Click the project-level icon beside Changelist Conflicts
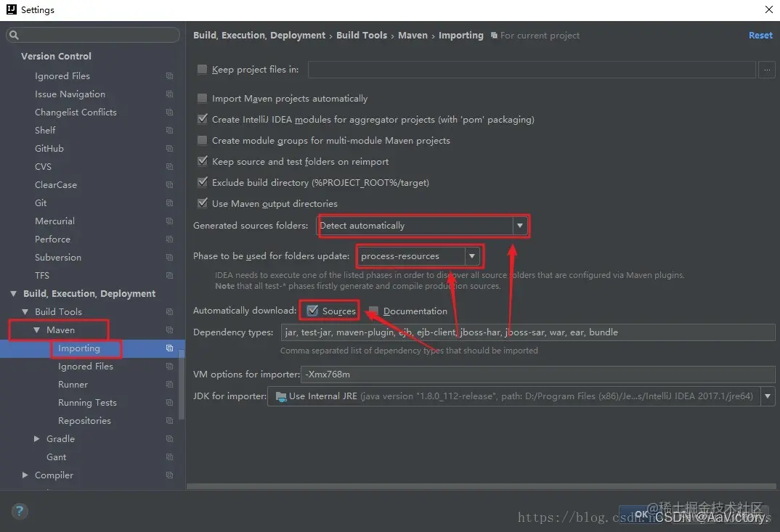 point(169,112)
